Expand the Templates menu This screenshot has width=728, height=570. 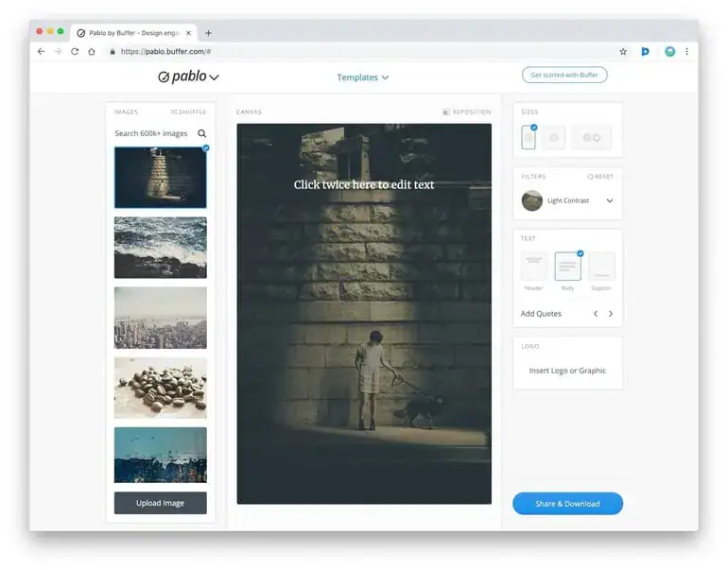[362, 78]
